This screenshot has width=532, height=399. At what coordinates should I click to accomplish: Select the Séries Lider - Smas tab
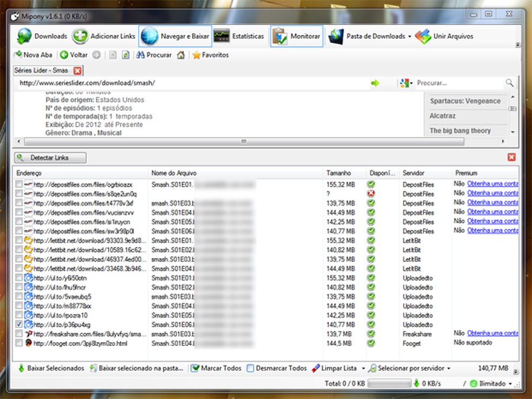point(41,70)
